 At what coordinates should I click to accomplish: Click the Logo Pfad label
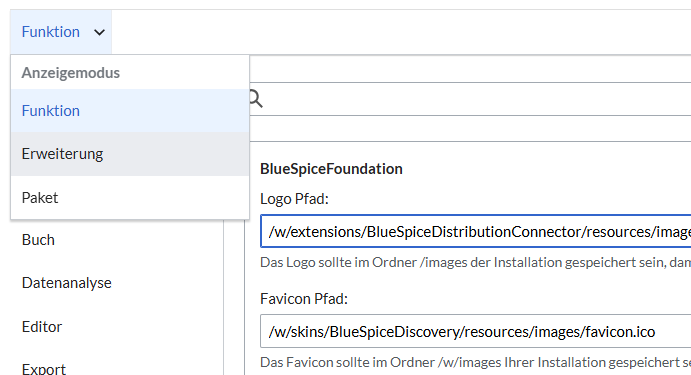coord(294,199)
